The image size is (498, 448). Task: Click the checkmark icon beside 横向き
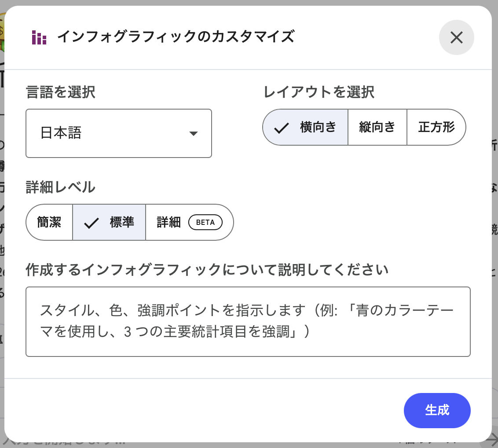click(281, 128)
